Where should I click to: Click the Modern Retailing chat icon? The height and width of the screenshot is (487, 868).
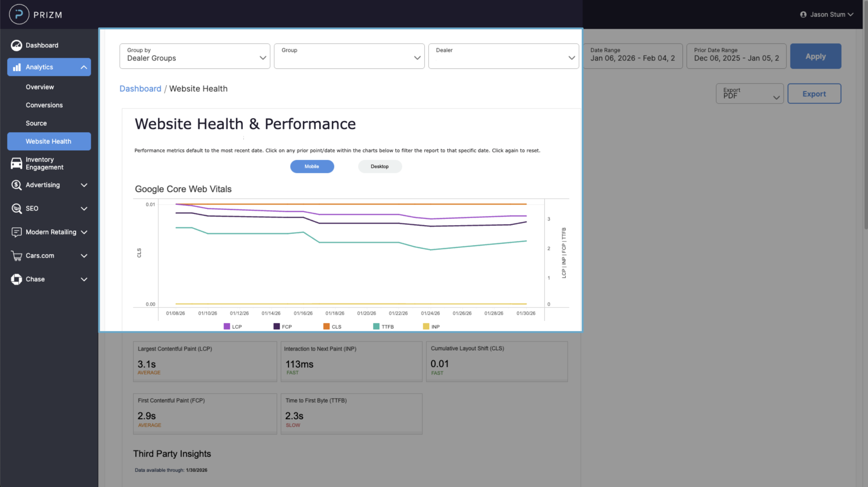click(16, 232)
